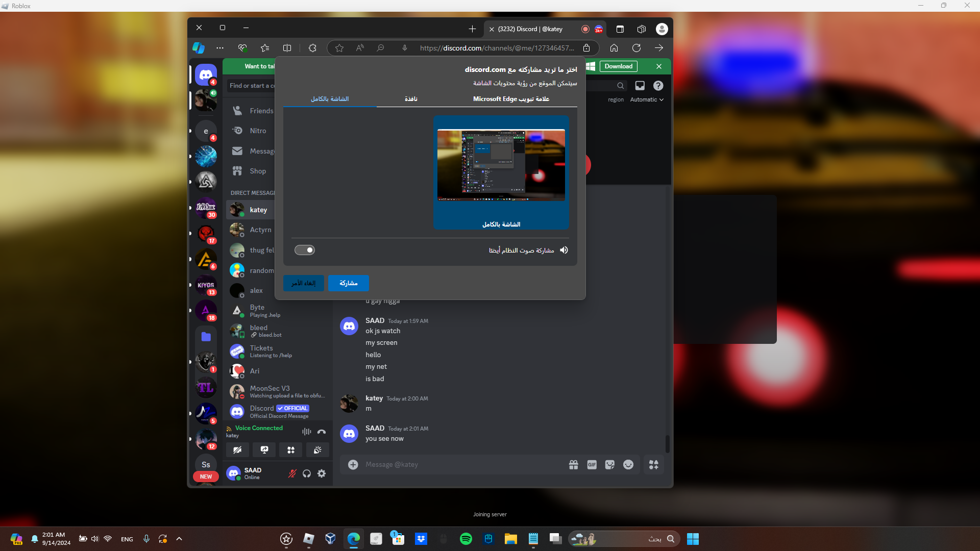Open Edge profile menu

[662, 29]
